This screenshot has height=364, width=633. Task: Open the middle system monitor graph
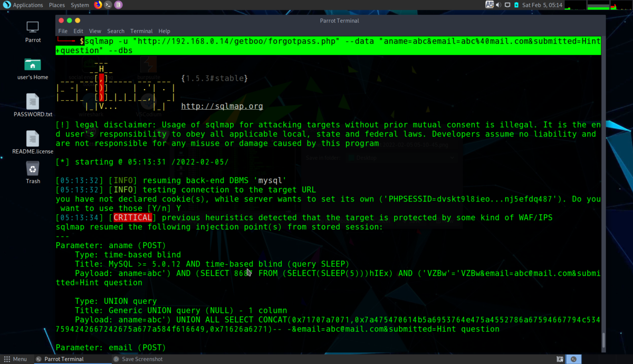[598, 5]
